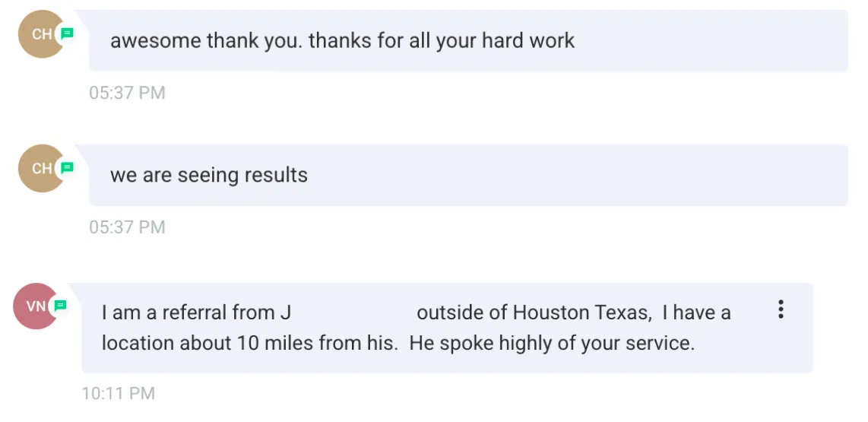
Task: Click the text "thanks for all your hard work"
Action: coord(442,41)
